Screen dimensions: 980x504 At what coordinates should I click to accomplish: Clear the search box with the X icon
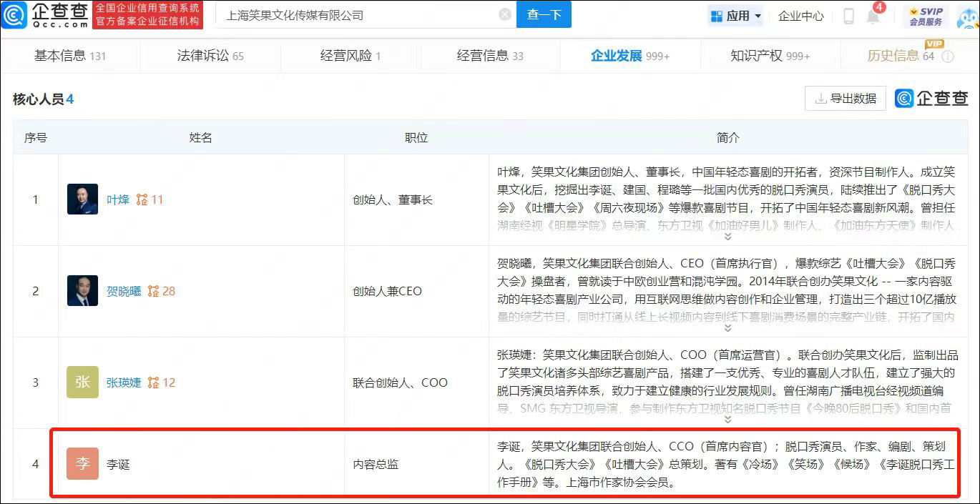click(505, 15)
